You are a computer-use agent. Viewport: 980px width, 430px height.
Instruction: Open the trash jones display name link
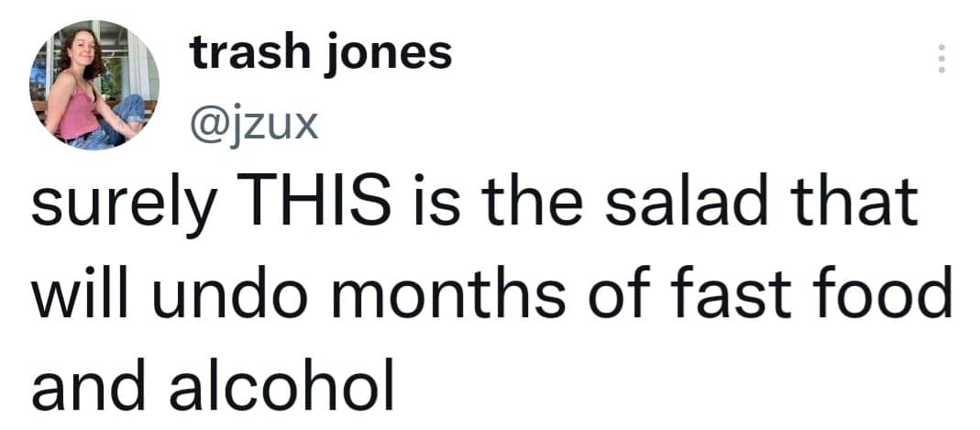(x=321, y=53)
